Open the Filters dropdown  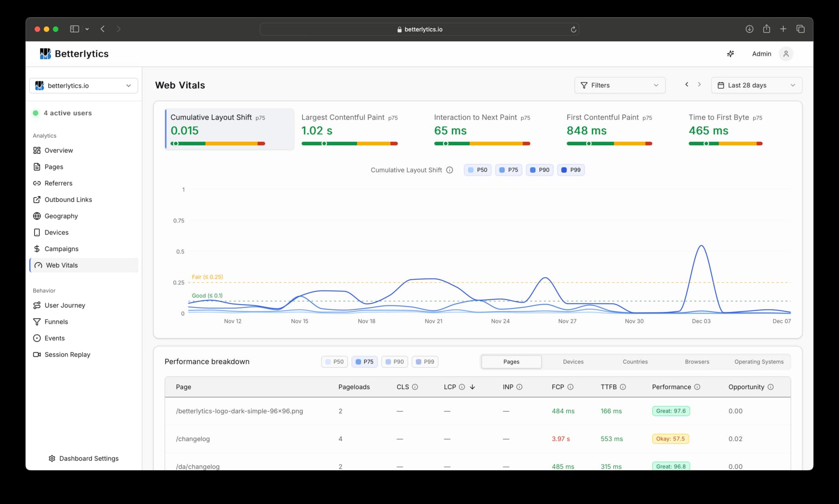coord(619,85)
